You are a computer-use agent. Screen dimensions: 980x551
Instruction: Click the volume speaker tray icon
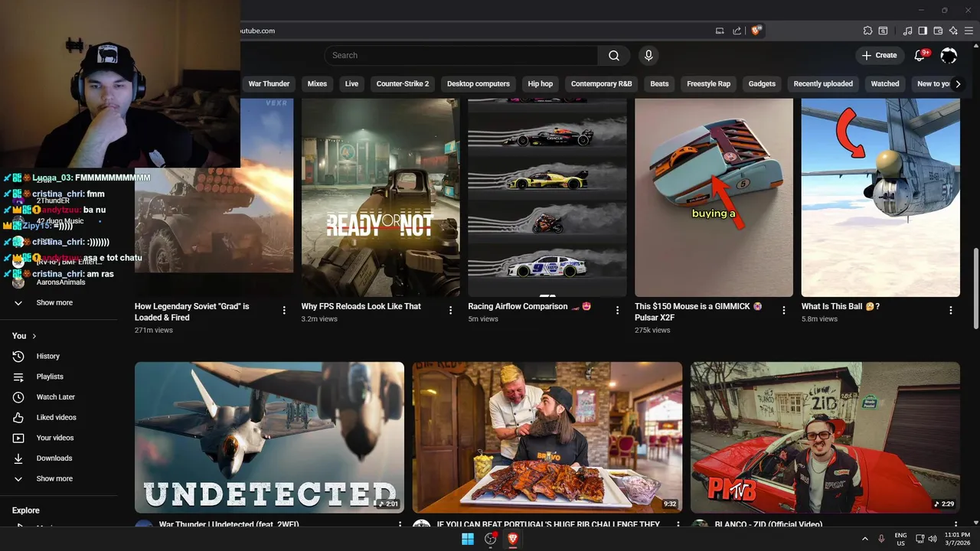[x=933, y=539]
